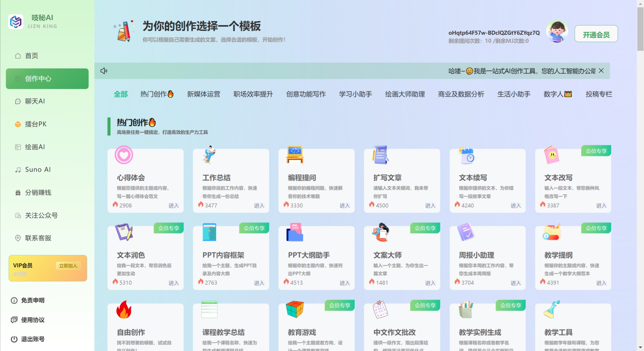Open the 新媒体运营 category

203,94
